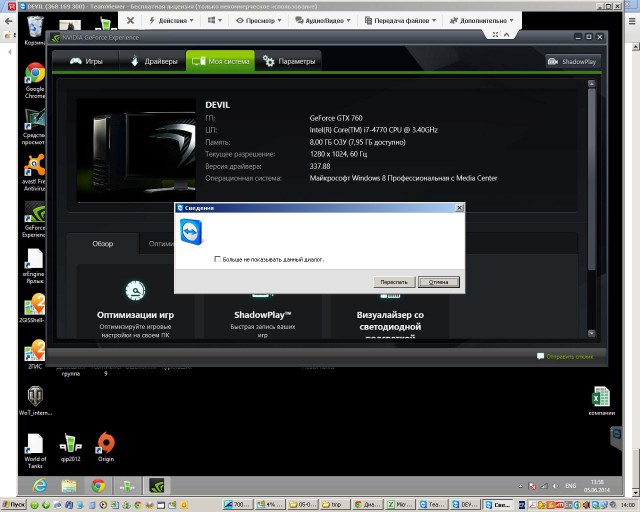Image resolution: width=640 pixels, height=512 pixels.
Task: Select the qip2012 desktop icon
Action: coord(71,447)
